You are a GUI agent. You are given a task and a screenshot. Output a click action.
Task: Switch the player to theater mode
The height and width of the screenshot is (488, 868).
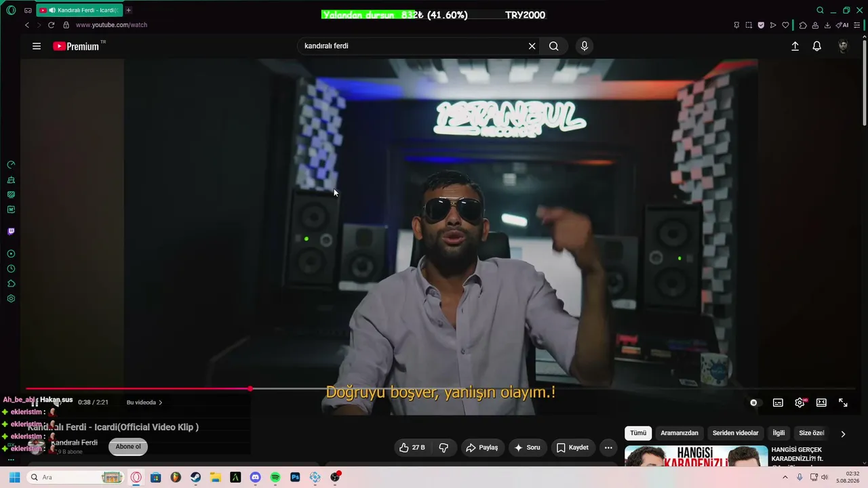821,403
